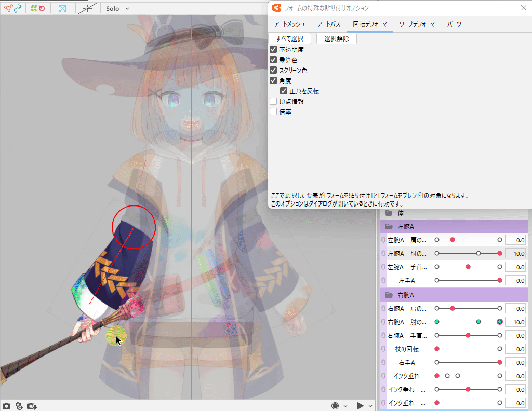Click the blue path edit tool icon
Image resolution: width=532 pixels, height=411 pixels.
coord(18,8)
